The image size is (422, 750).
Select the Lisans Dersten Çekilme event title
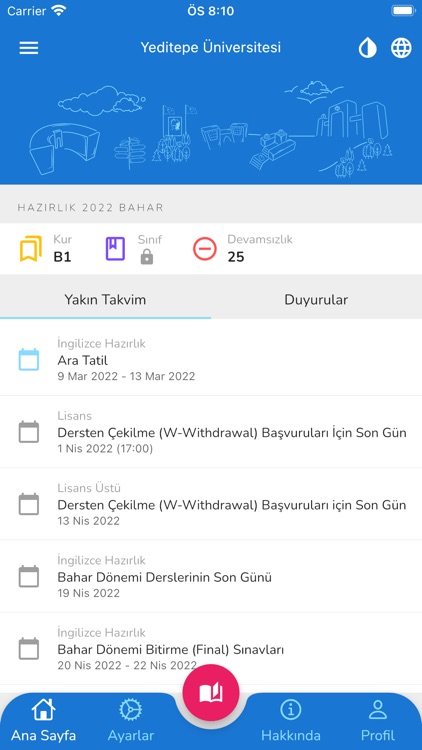(232, 433)
